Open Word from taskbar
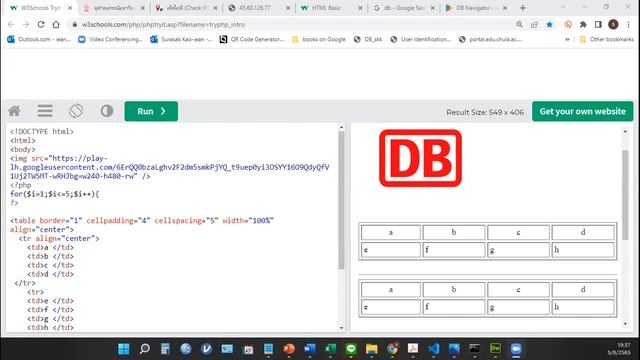640x360 pixels. (310, 349)
